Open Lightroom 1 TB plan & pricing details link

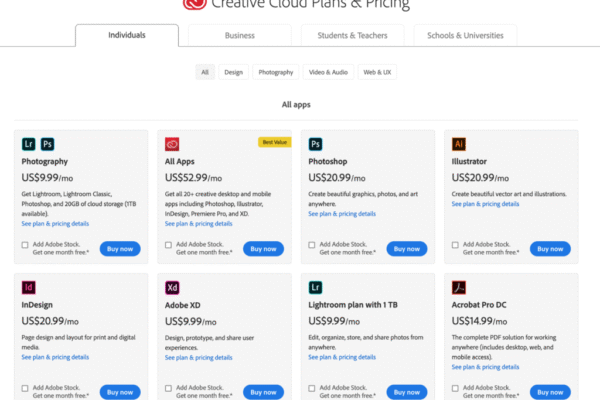(342, 357)
